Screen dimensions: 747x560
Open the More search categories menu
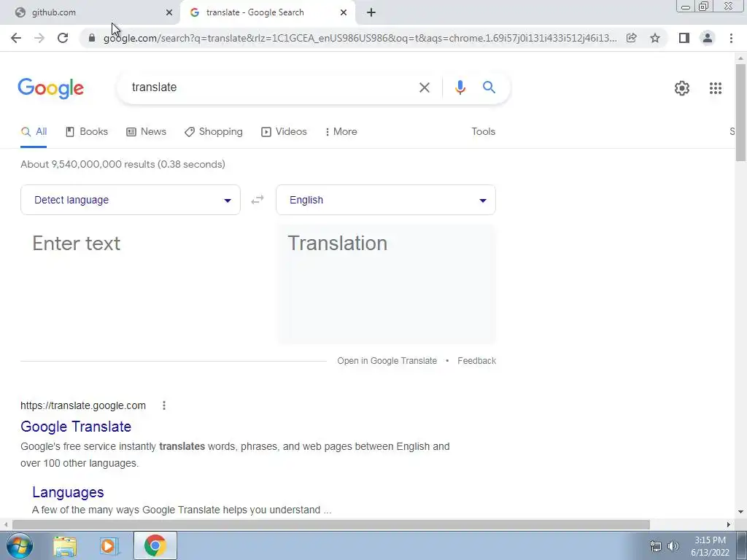tap(341, 132)
